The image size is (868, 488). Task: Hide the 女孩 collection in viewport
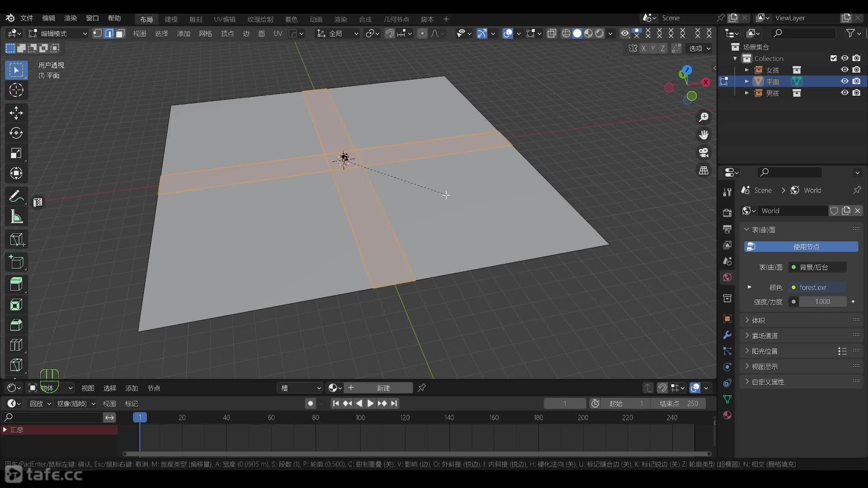tap(844, 70)
